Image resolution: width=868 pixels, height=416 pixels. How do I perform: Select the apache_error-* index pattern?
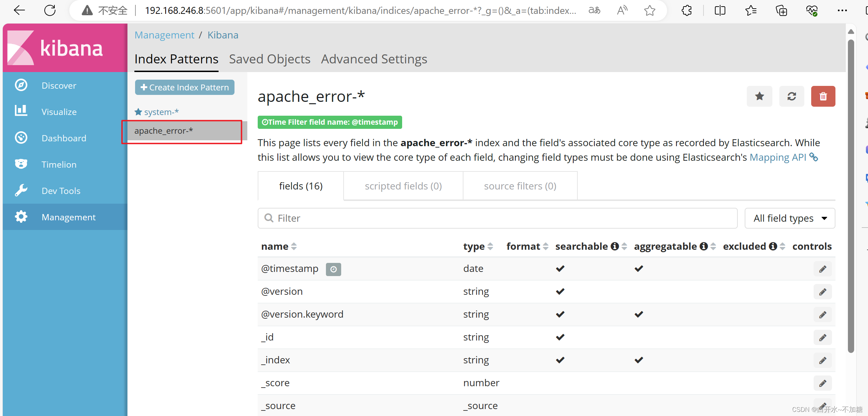pos(187,131)
